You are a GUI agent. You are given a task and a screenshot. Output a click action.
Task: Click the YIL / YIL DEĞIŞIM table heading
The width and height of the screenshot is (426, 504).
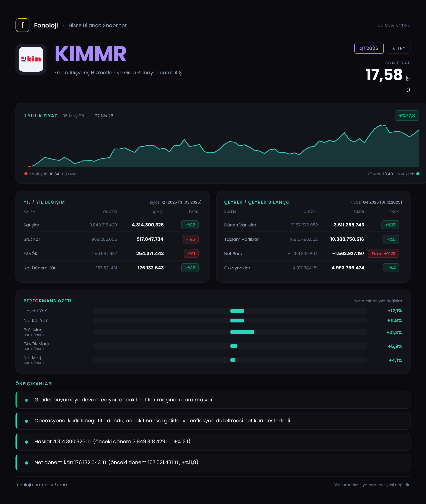44,202
